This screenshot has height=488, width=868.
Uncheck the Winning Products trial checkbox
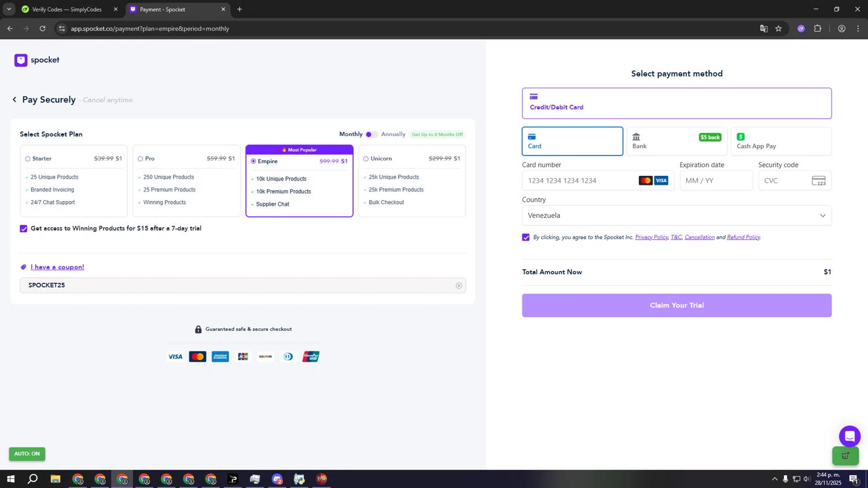pyautogui.click(x=24, y=229)
